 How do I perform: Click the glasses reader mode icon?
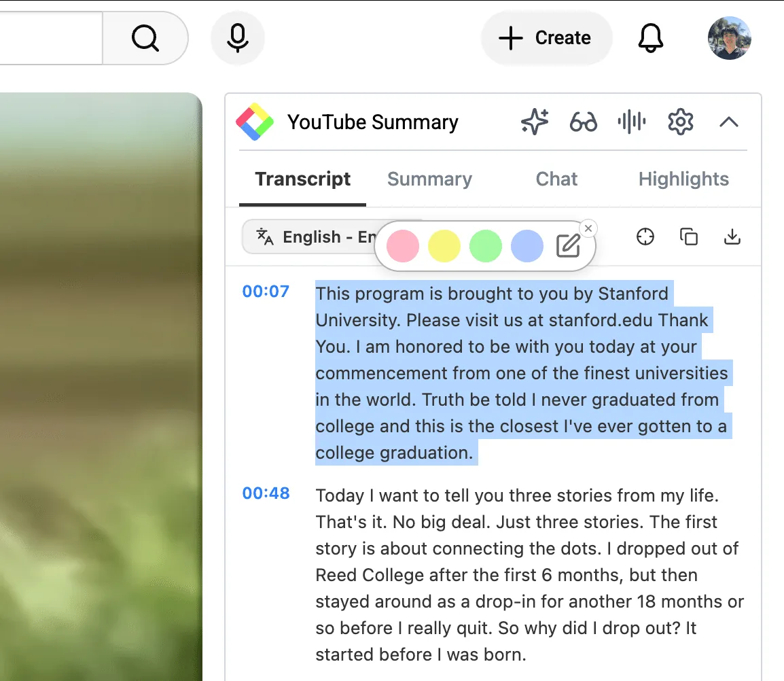point(583,122)
